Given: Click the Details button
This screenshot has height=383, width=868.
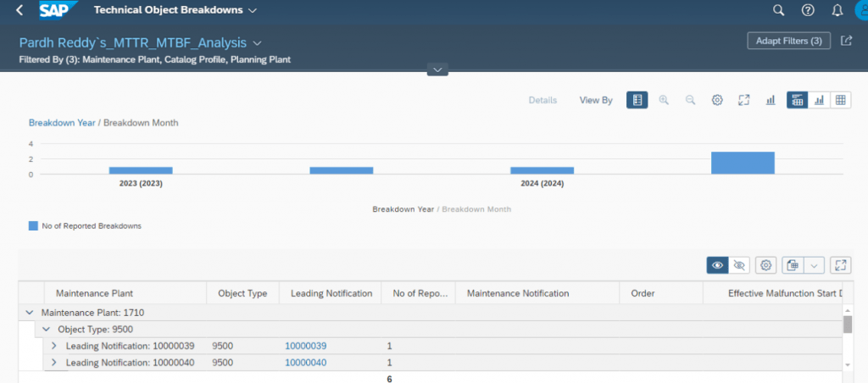Looking at the screenshot, I should (542, 100).
